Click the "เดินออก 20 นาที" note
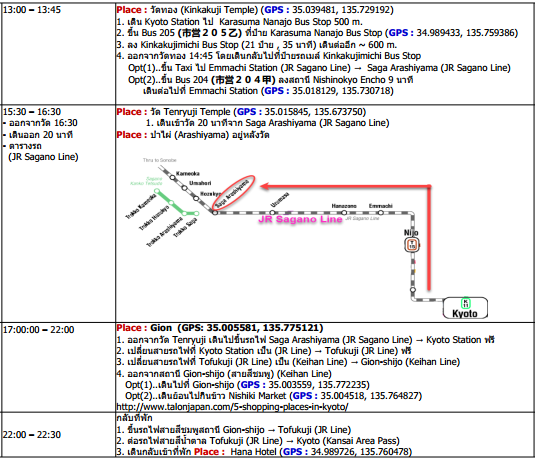Screen dimensions: 535x458 (x=38, y=135)
